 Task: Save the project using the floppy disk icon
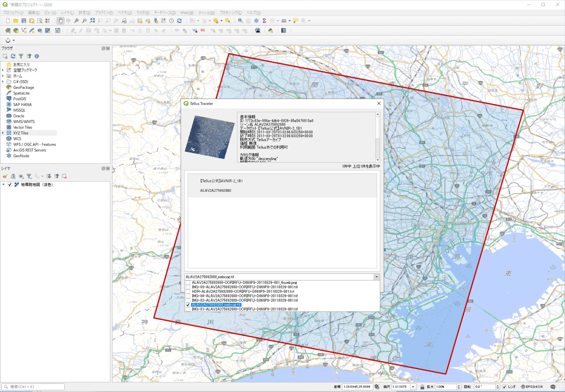click(x=24, y=21)
